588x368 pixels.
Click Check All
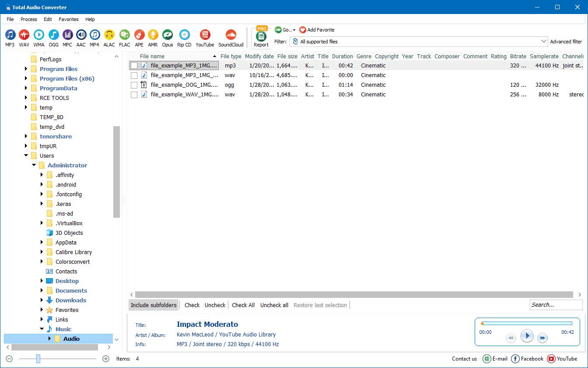[243, 305]
